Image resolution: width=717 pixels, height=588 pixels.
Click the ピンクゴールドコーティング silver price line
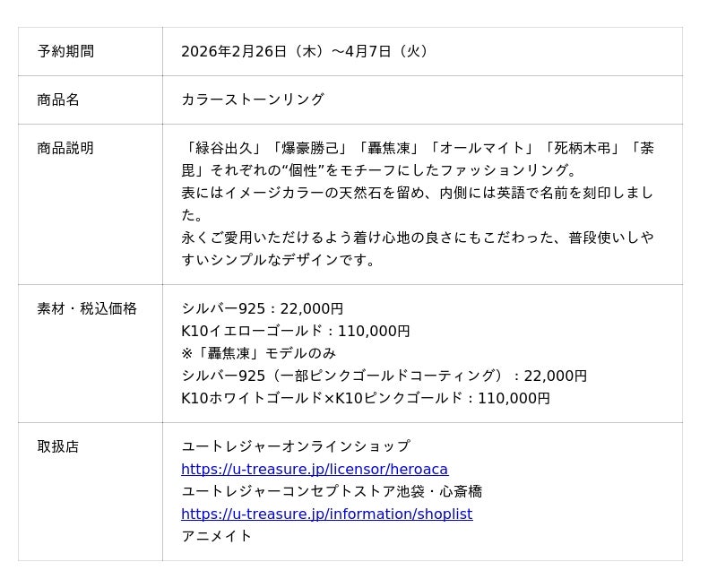coord(384,376)
